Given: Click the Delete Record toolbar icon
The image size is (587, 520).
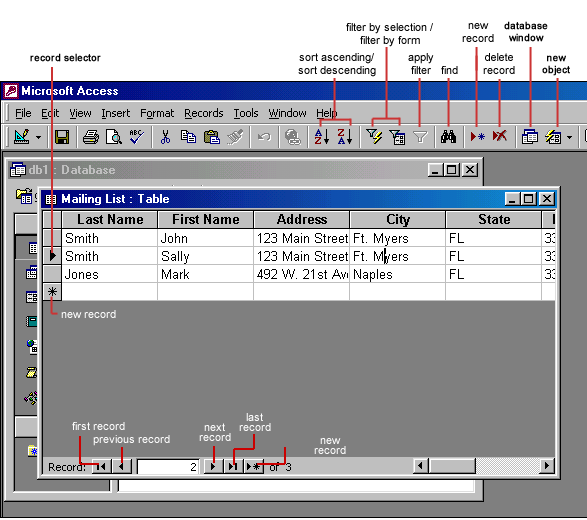Looking at the screenshot, I should [x=500, y=136].
